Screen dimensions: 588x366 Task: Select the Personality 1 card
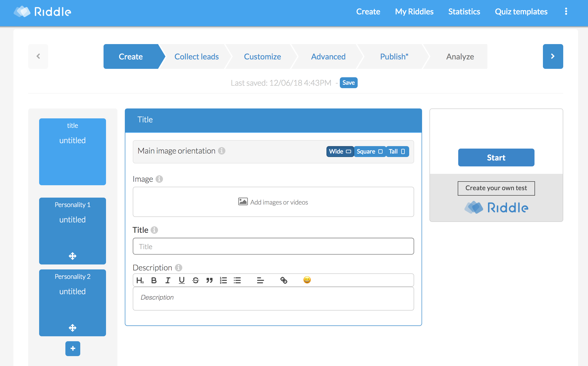pos(73,231)
